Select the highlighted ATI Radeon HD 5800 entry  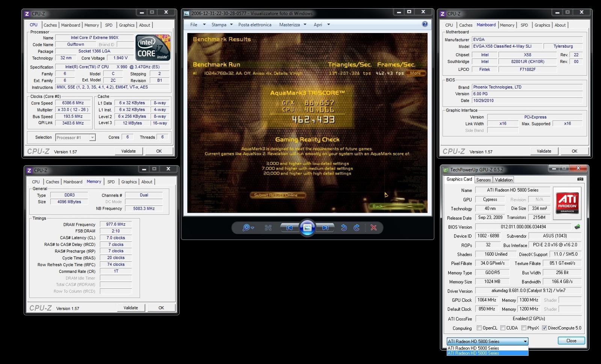(487, 353)
